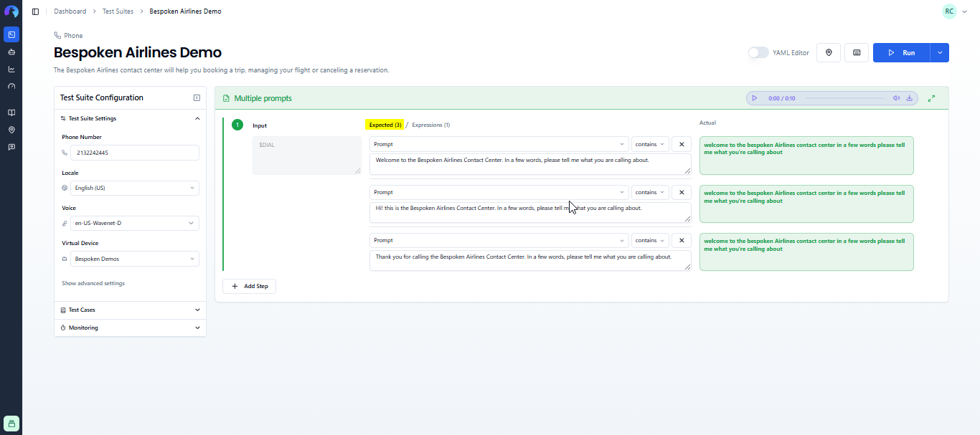Expand the Monitoring section
The height and width of the screenshot is (435, 980).
[130, 328]
